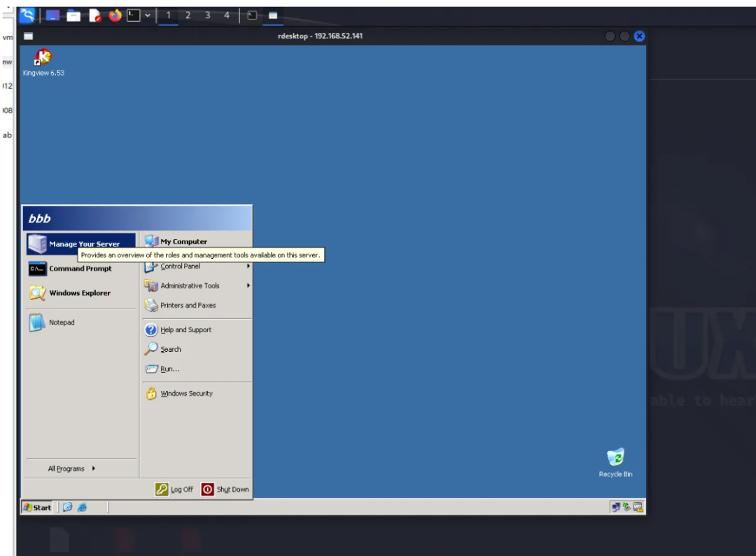Select rdesktop window in panel tasklist
Image resolution: width=756 pixels, height=556 pixels.
[x=273, y=15]
